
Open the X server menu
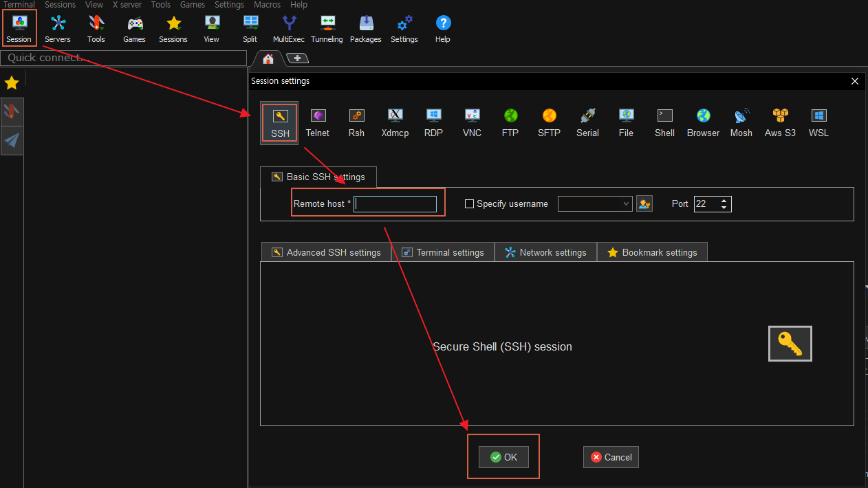[x=127, y=5]
